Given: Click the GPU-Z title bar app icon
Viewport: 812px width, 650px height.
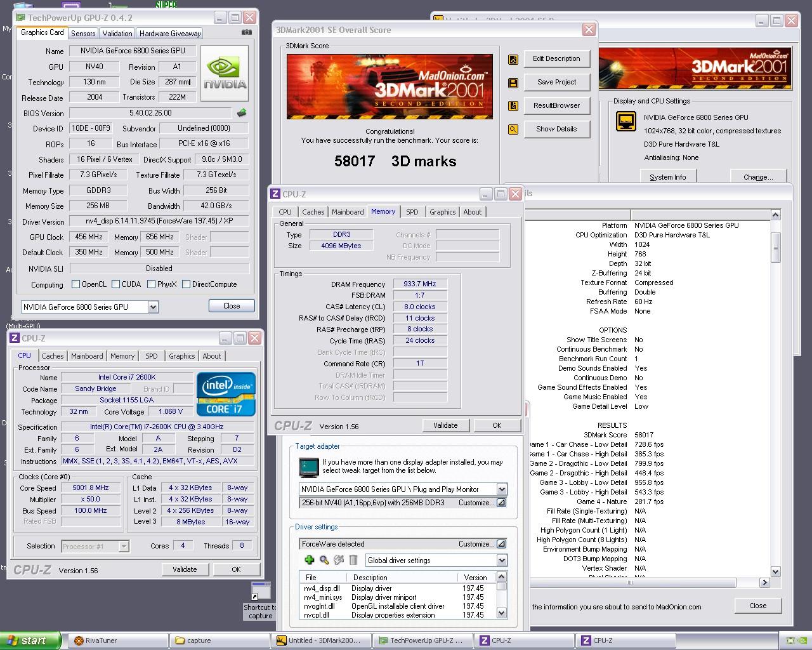Looking at the screenshot, I should [x=21, y=18].
